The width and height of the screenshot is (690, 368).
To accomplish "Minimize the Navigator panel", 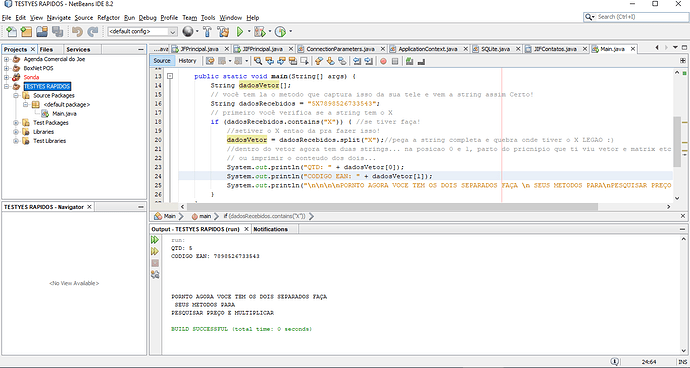I will 141,206.
